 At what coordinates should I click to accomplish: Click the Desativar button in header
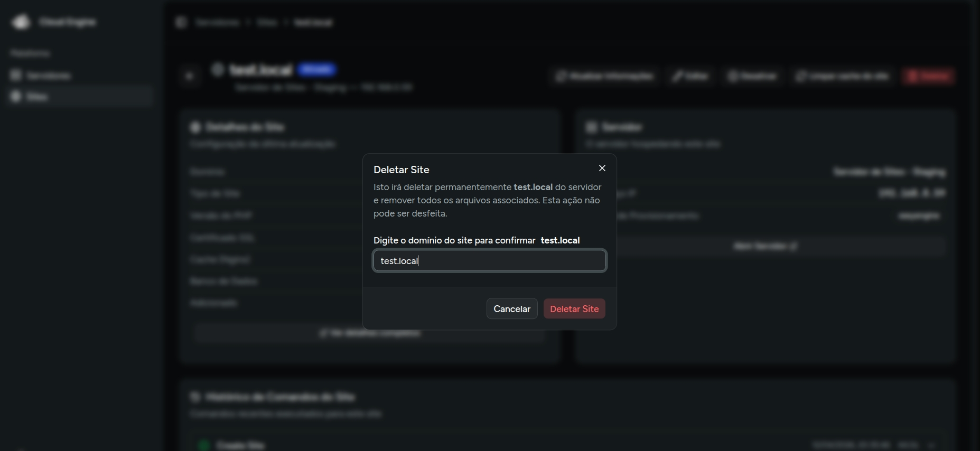[752, 77]
